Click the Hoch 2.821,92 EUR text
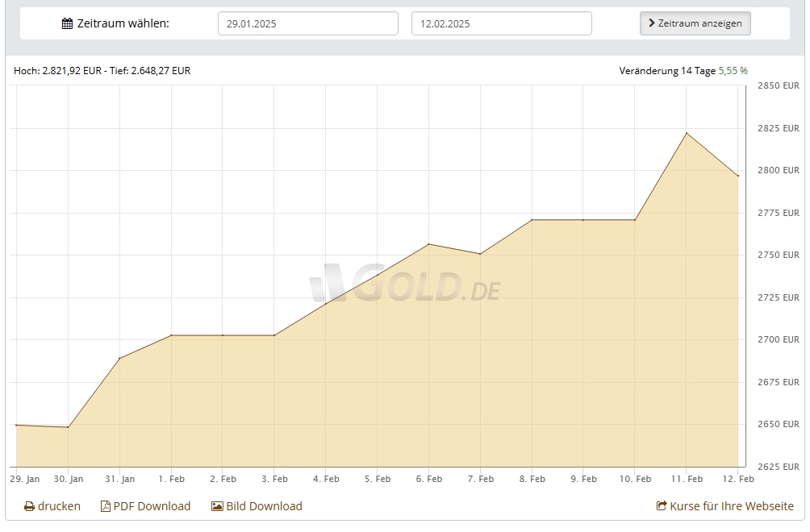Image resolution: width=810 pixels, height=532 pixels. pyautogui.click(x=58, y=71)
